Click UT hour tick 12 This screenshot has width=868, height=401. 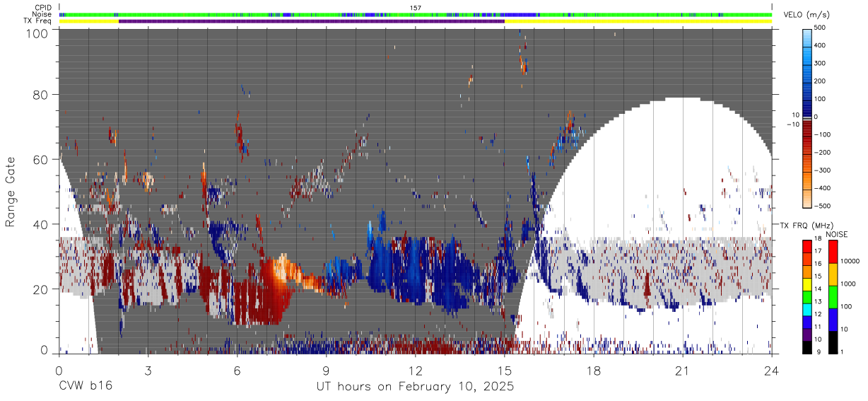coord(415,370)
